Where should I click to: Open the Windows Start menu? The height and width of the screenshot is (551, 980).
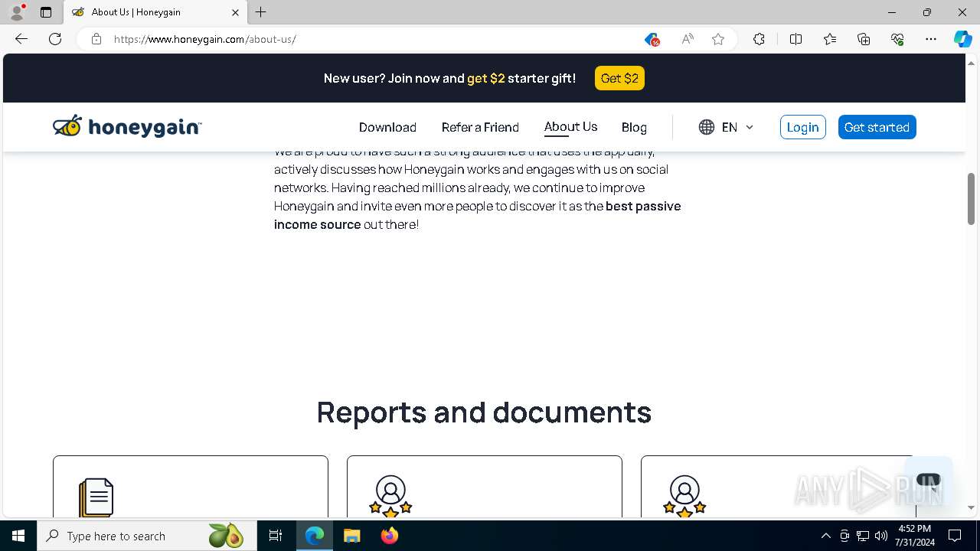pos(18,536)
